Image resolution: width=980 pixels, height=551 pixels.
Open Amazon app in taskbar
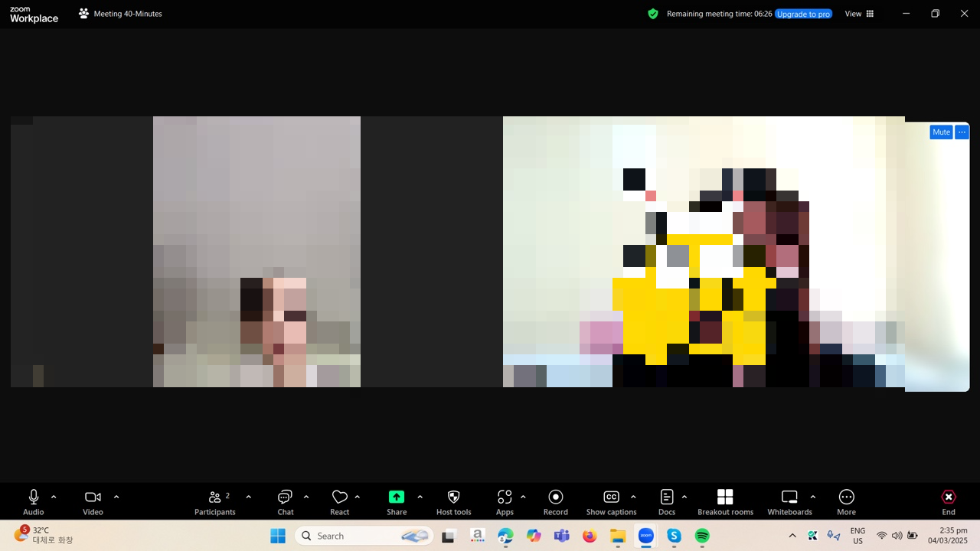click(x=477, y=536)
